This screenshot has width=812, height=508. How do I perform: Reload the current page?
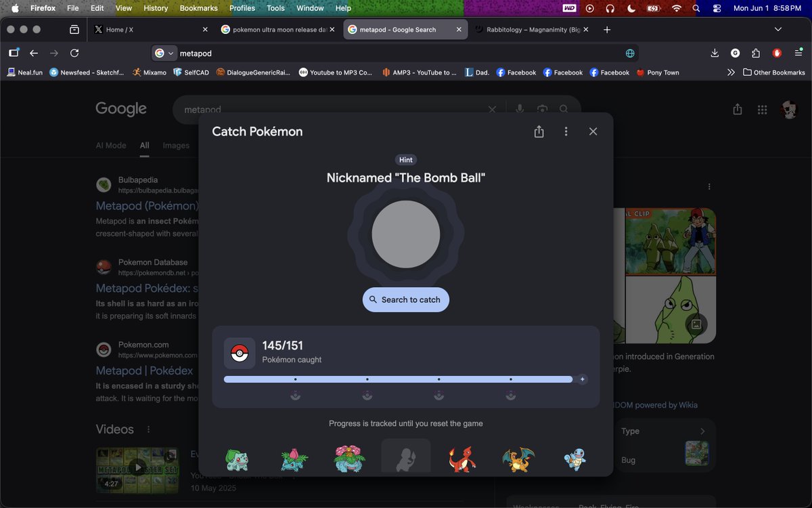74,53
